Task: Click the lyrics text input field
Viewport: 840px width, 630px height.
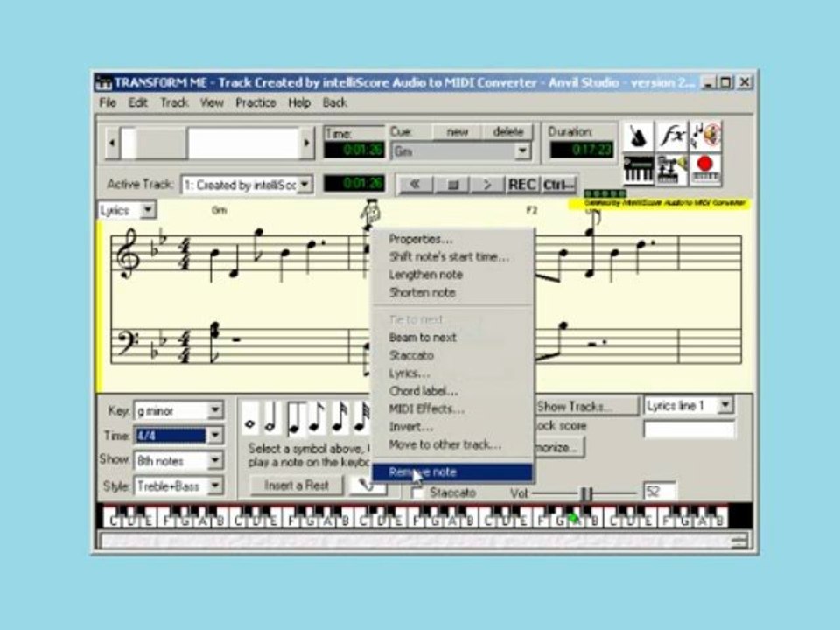Action: [x=689, y=429]
